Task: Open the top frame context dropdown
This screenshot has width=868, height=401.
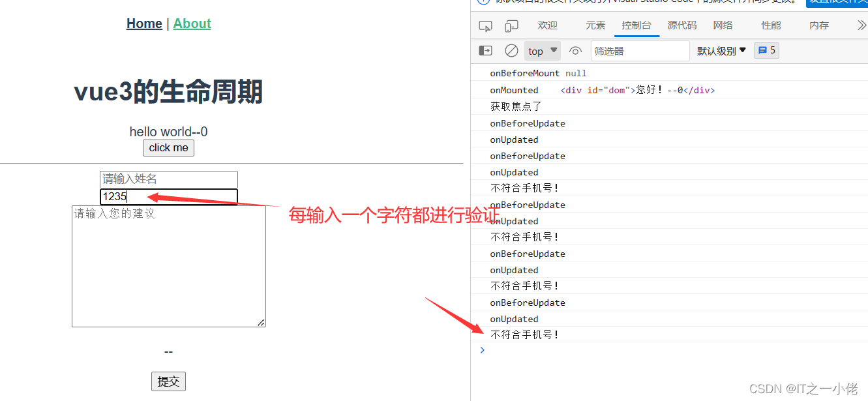Action: [x=542, y=50]
